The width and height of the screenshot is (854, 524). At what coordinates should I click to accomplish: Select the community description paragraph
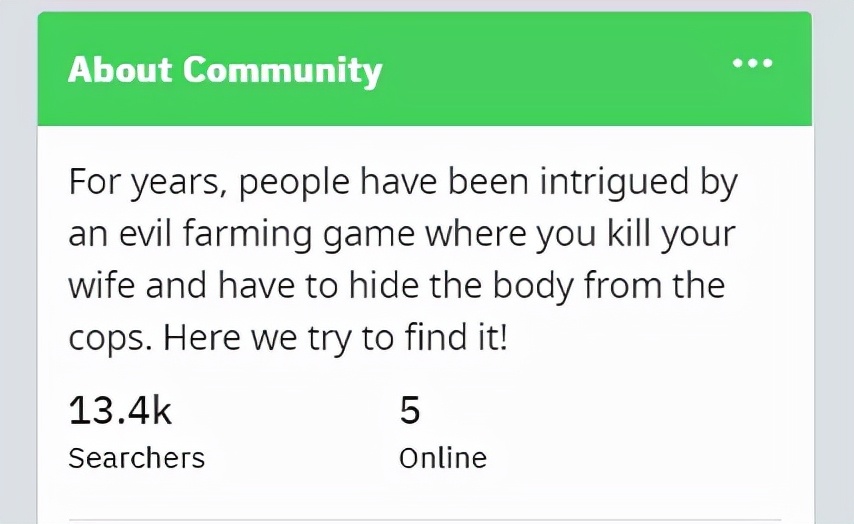coord(402,260)
